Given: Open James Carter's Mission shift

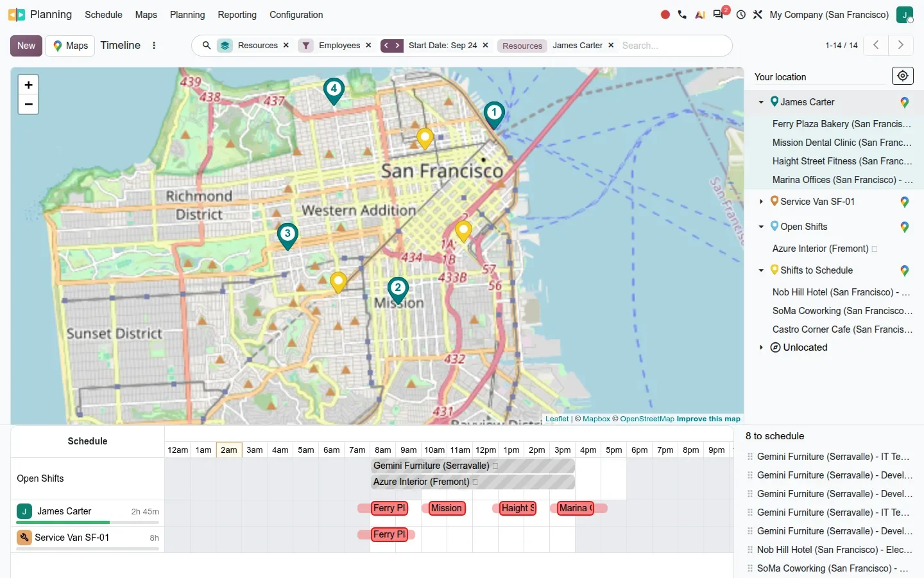Looking at the screenshot, I should coord(446,508).
